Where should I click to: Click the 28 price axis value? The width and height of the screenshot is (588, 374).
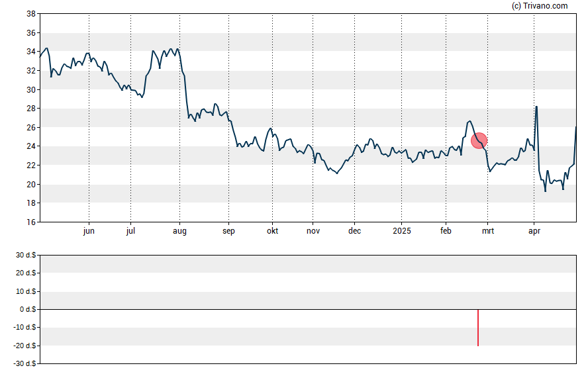coord(31,109)
